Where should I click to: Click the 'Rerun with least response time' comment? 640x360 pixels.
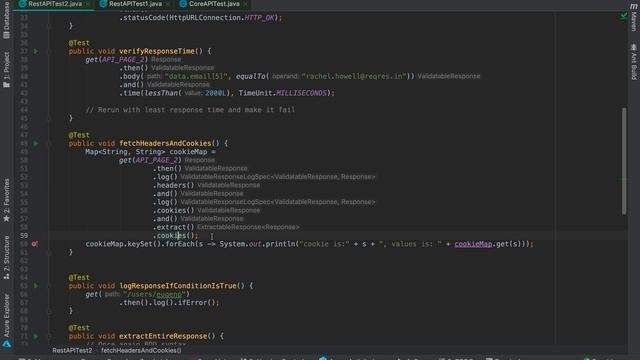pyautogui.click(x=190, y=110)
